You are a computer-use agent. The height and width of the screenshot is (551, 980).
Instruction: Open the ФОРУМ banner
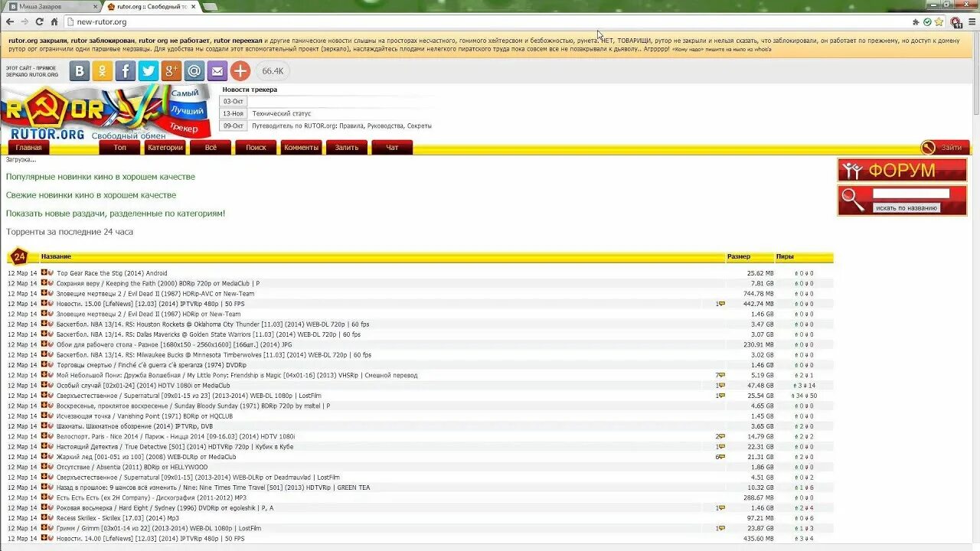(x=902, y=170)
